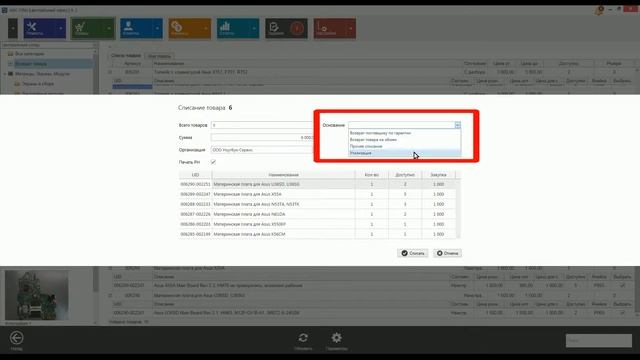Click the Артикул header in background list
The image size is (640, 360).
pos(132,64)
